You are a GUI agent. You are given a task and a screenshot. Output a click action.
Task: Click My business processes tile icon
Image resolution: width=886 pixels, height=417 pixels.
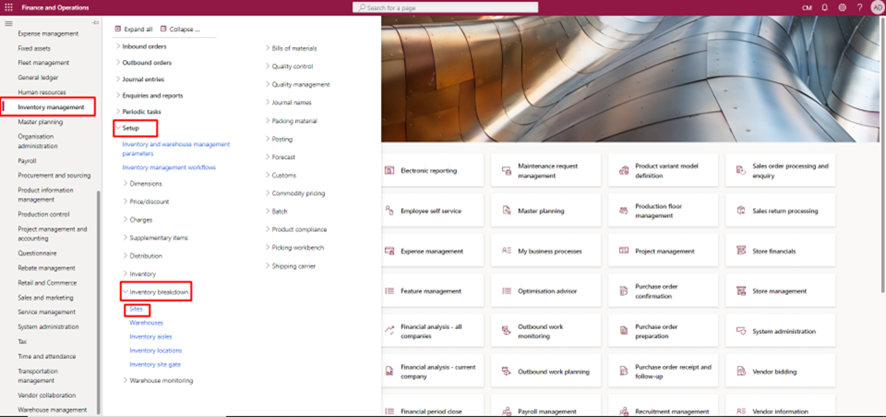(506, 251)
